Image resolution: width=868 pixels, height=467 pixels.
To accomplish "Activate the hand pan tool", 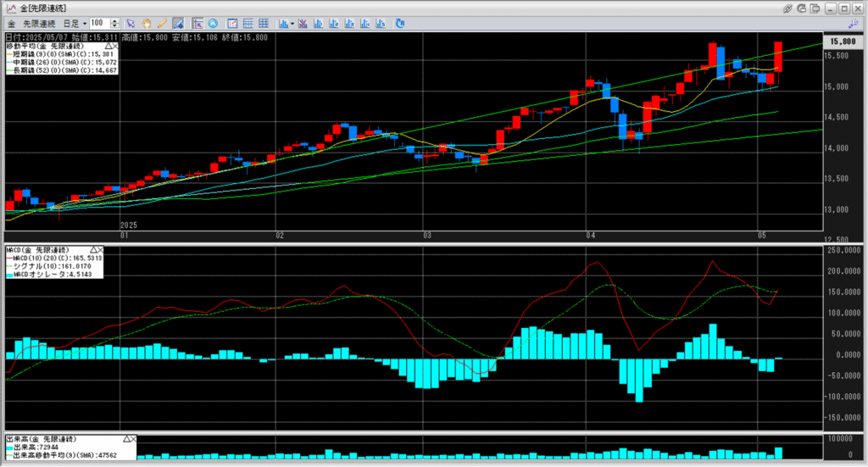I will (x=147, y=23).
